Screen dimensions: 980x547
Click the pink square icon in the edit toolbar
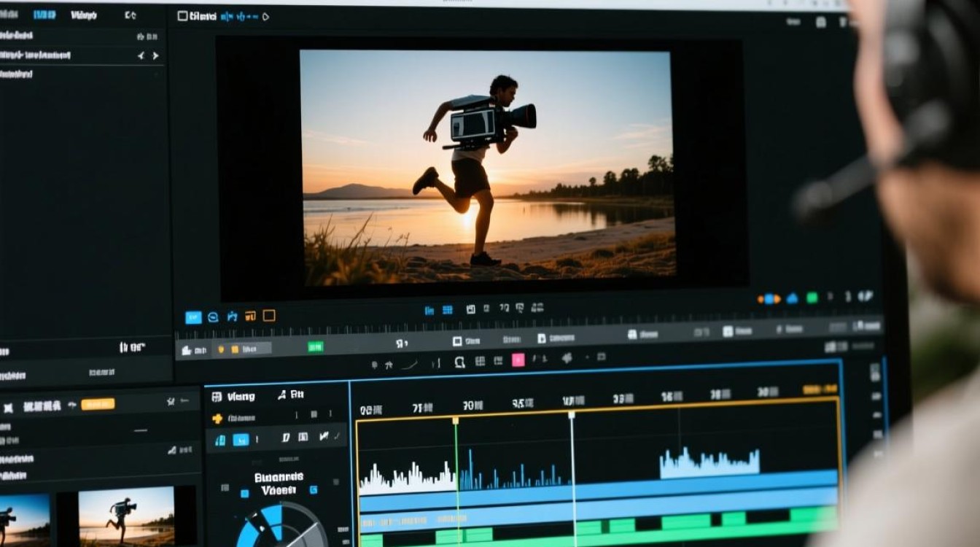pyautogui.click(x=518, y=359)
